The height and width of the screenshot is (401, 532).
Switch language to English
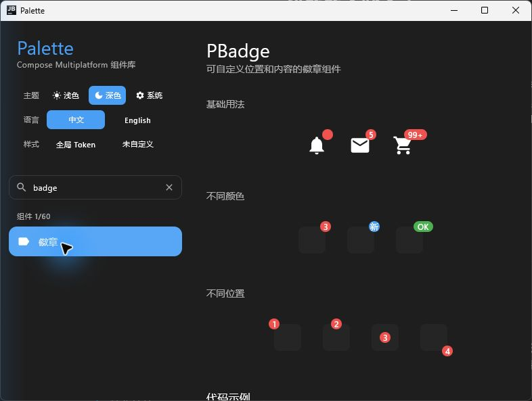(x=137, y=120)
